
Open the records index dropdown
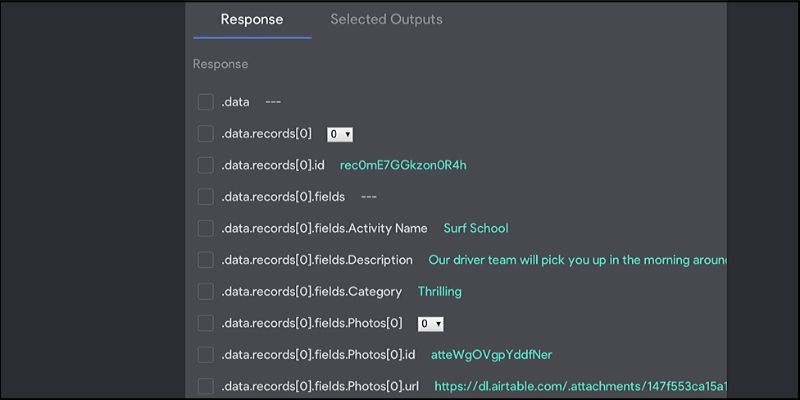(x=340, y=134)
